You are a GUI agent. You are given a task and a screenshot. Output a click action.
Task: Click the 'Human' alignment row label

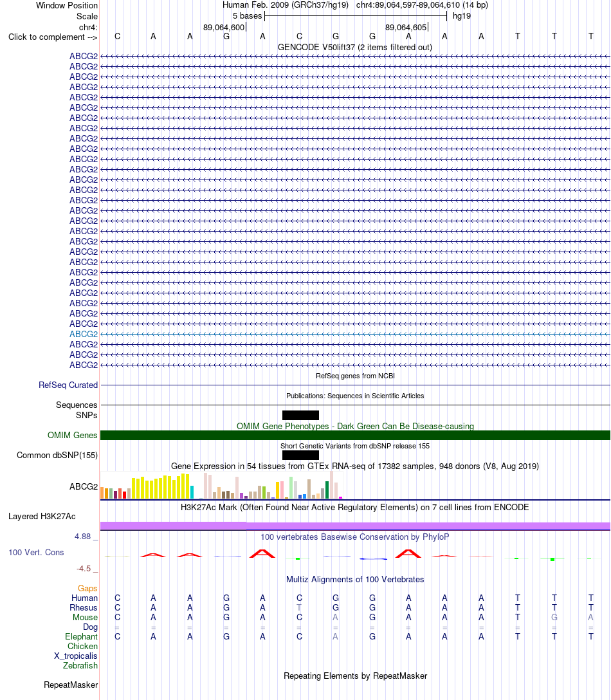click(x=84, y=598)
